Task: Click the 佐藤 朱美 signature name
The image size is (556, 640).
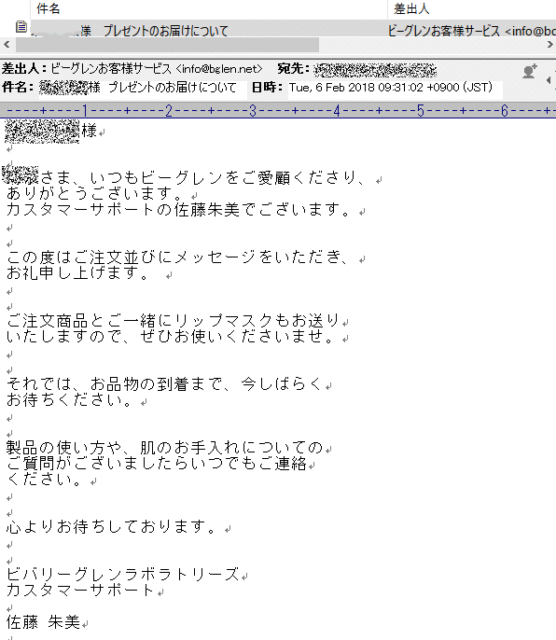Action: point(43,622)
